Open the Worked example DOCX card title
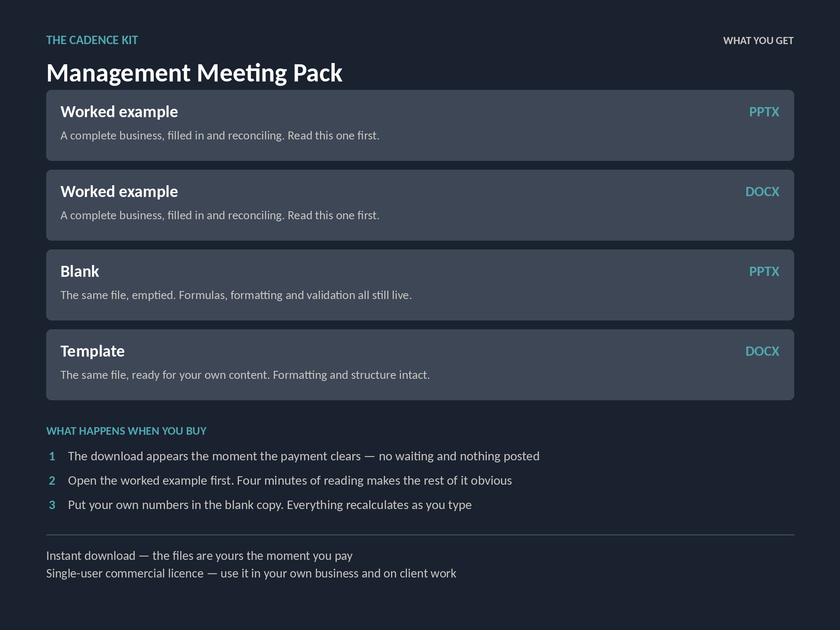The height and width of the screenshot is (630, 840). point(119,192)
